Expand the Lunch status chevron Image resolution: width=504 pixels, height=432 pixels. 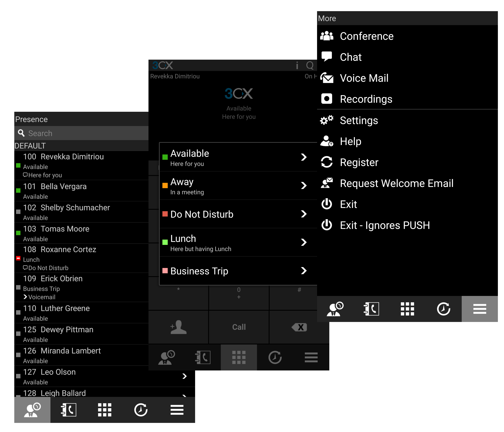pyautogui.click(x=304, y=242)
